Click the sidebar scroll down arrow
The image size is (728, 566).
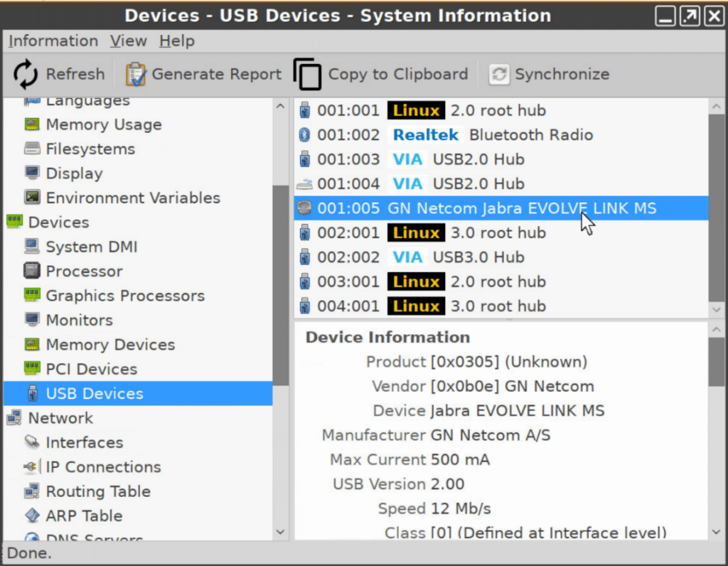click(x=280, y=532)
